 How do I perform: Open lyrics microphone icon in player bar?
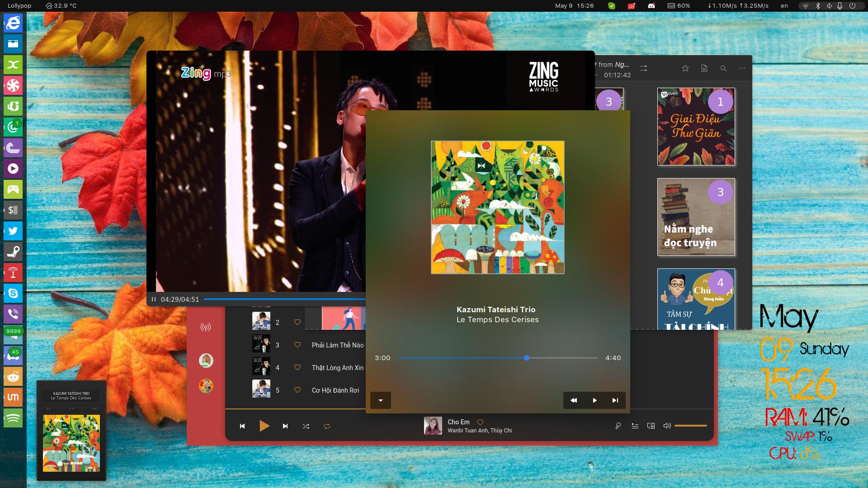(x=618, y=426)
